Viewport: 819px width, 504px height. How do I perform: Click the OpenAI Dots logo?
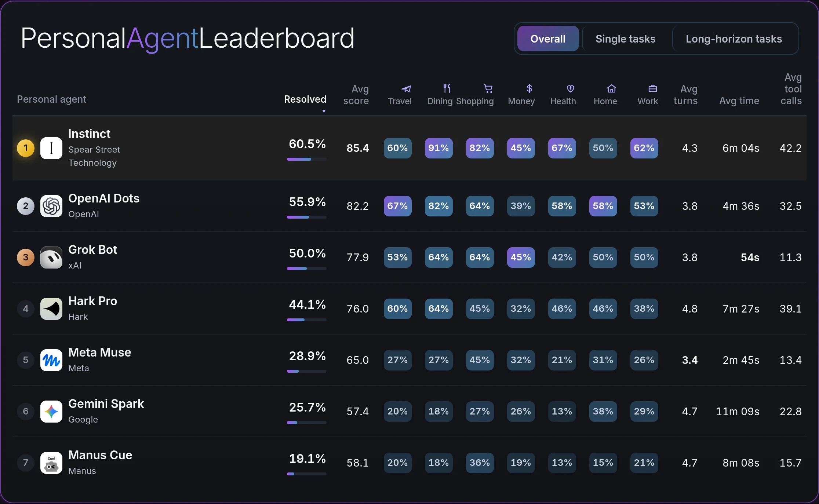pyautogui.click(x=51, y=206)
